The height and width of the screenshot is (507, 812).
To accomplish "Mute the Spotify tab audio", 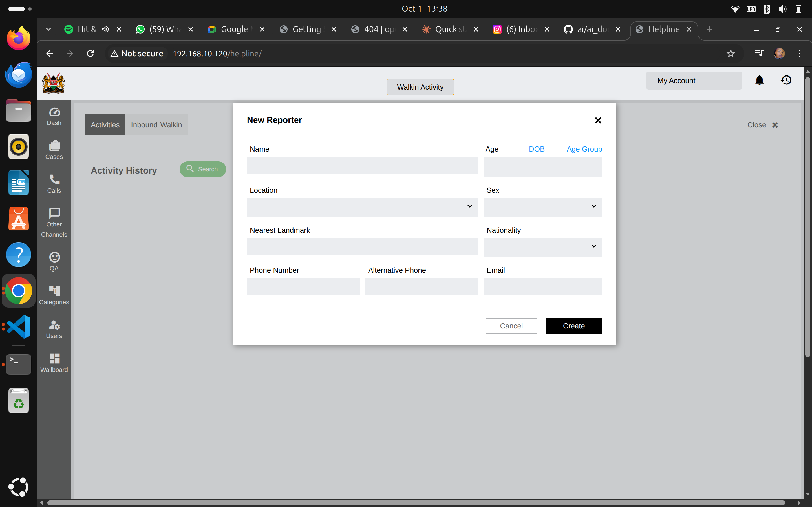I will (105, 30).
